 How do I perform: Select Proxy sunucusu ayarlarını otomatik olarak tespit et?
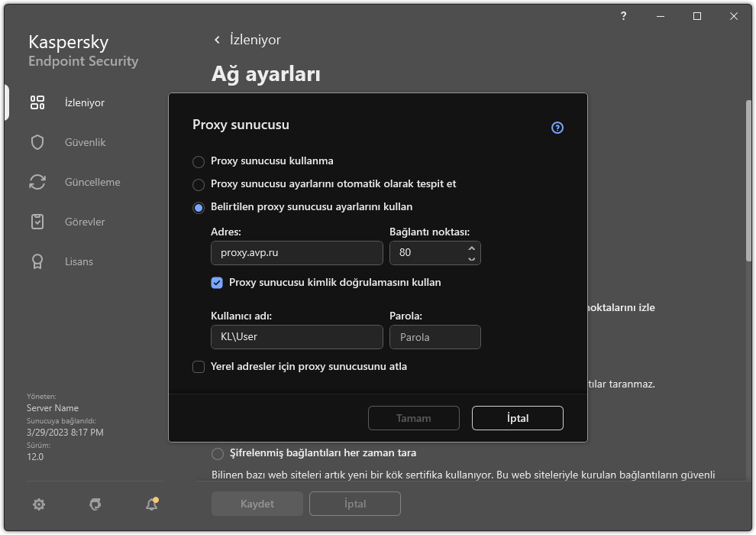point(199,184)
